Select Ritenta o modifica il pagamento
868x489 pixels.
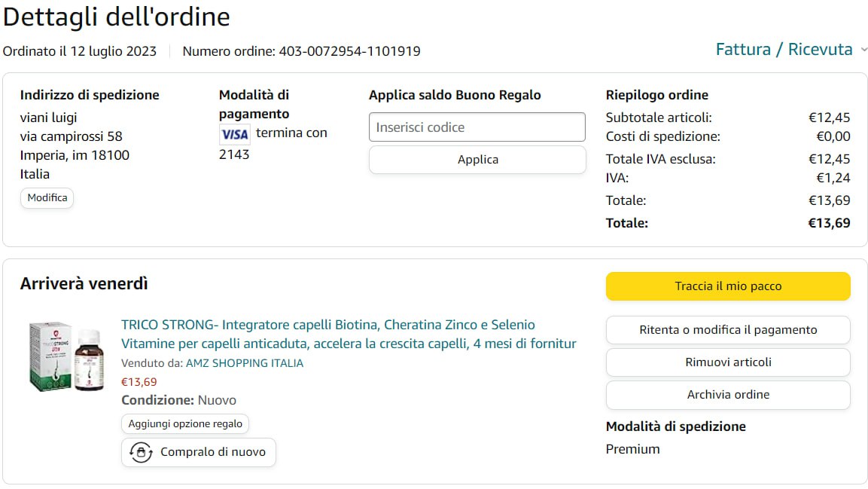(728, 330)
